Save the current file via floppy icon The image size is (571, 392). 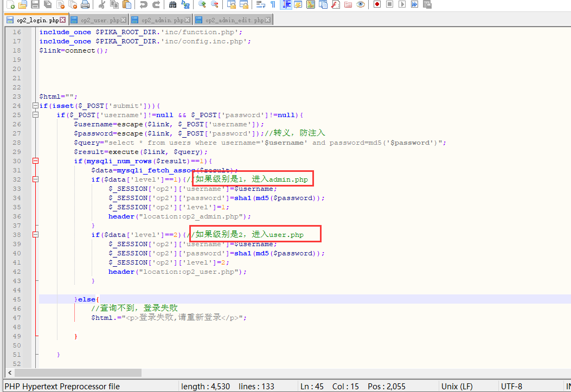pos(35,4)
